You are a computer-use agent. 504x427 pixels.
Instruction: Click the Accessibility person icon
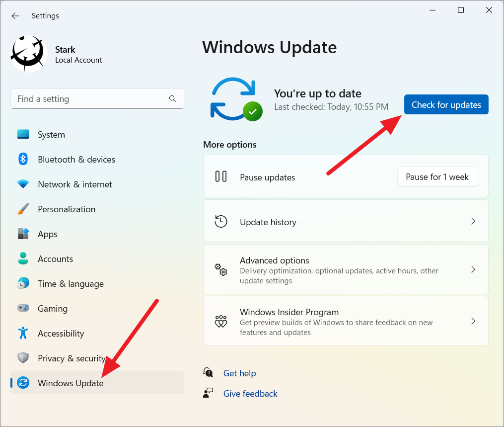point(23,333)
